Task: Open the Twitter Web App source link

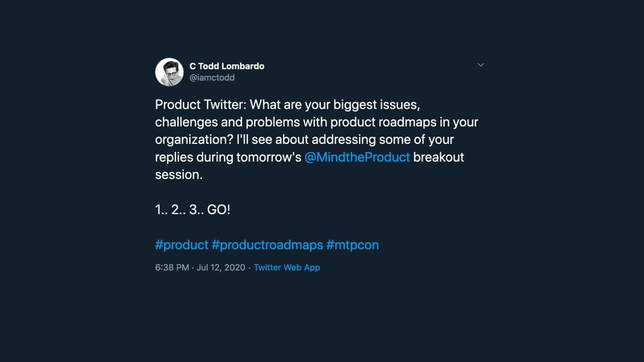Action: pos(287,268)
